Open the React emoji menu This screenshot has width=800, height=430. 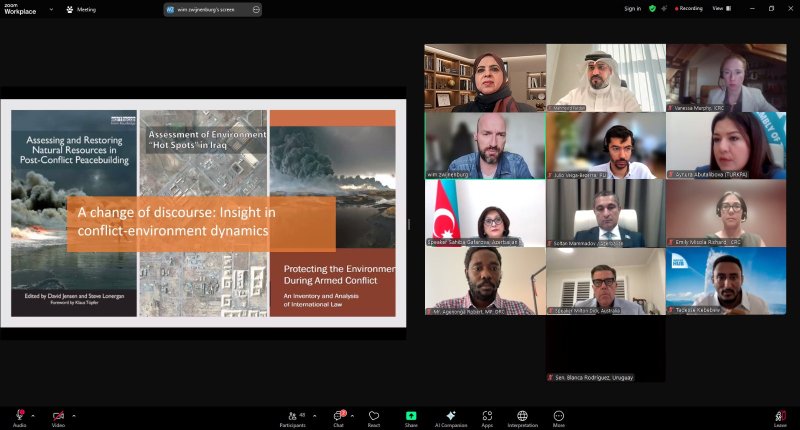click(374, 416)
